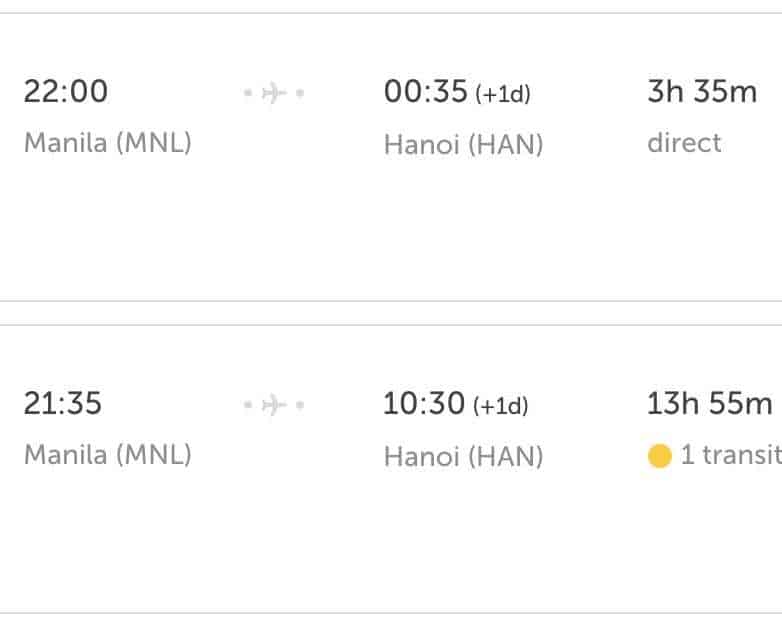This screenshot has width=782, height=631.
Task: Select the 21:35 departure time
Action: pyautogui.click(x=63, y=404)
